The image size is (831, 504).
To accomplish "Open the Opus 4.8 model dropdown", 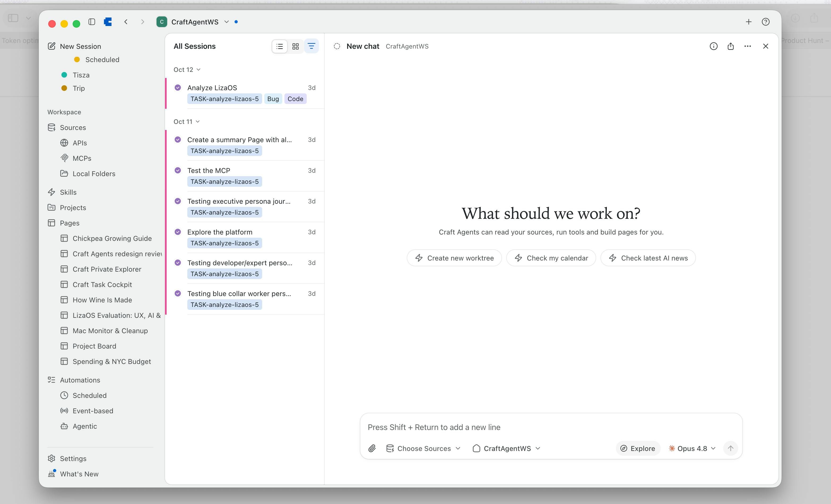I will pos(692,448).
